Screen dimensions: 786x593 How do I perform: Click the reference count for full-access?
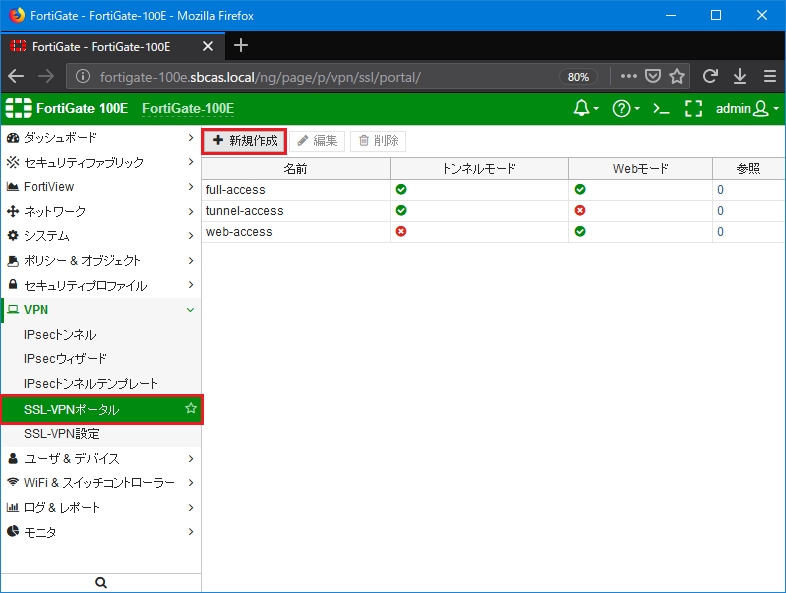click(720, 189)
